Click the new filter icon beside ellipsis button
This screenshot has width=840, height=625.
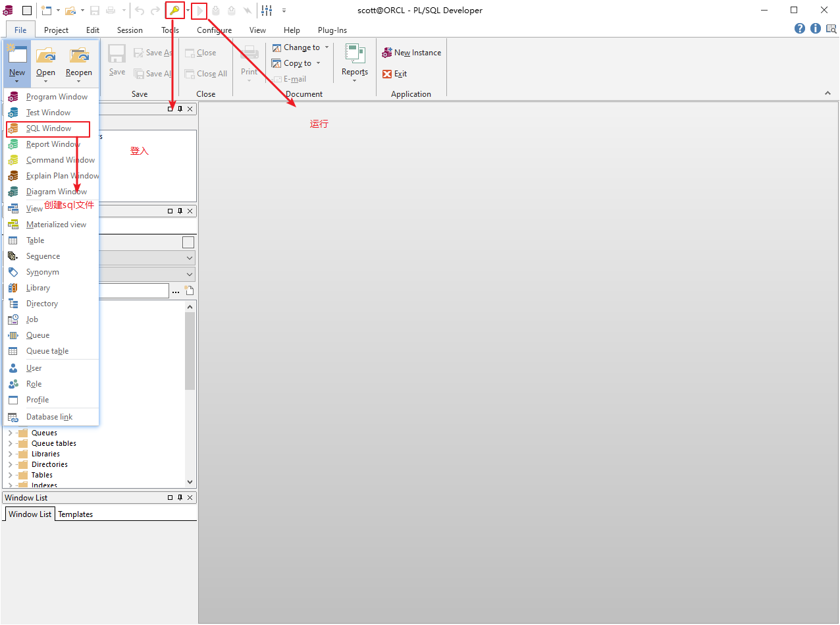[x=190, y=290]
